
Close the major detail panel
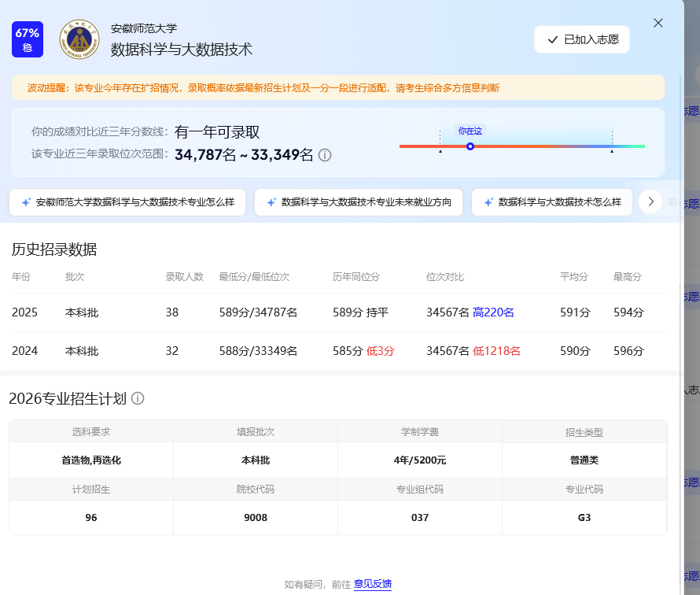658,23
